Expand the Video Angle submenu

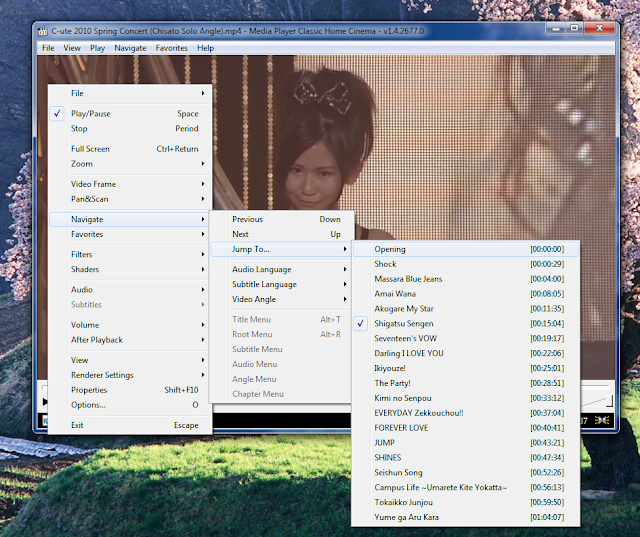tap(280, 299)
